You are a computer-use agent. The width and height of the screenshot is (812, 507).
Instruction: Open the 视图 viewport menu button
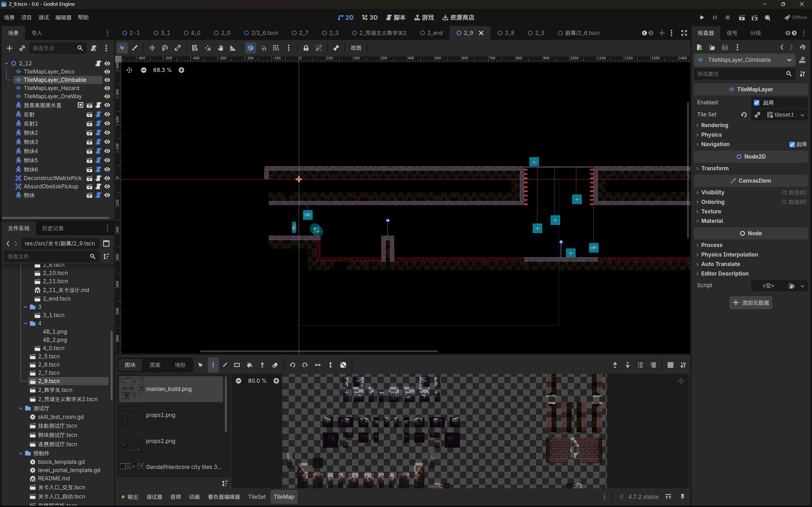[x=356, y=48]
